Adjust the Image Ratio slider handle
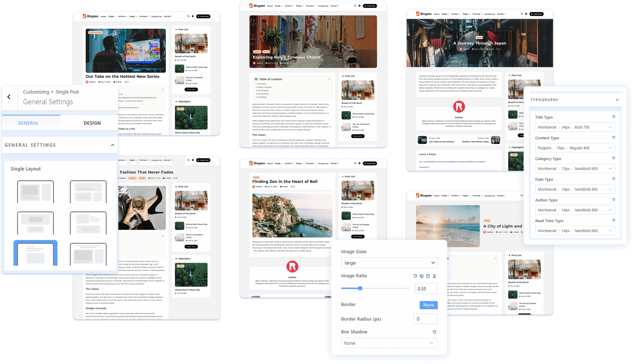This screenshot has height=364, width=635. 360,288
